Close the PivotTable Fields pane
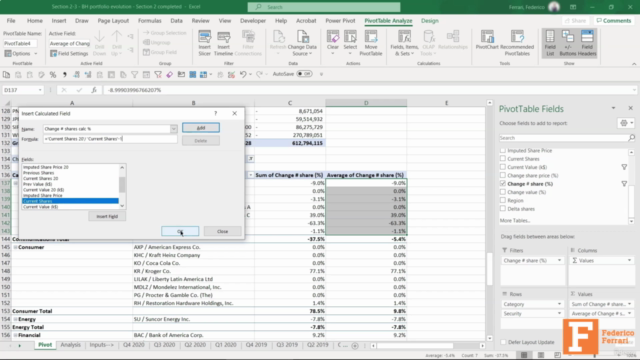The image size is (640, 360). tap(631, 108)
